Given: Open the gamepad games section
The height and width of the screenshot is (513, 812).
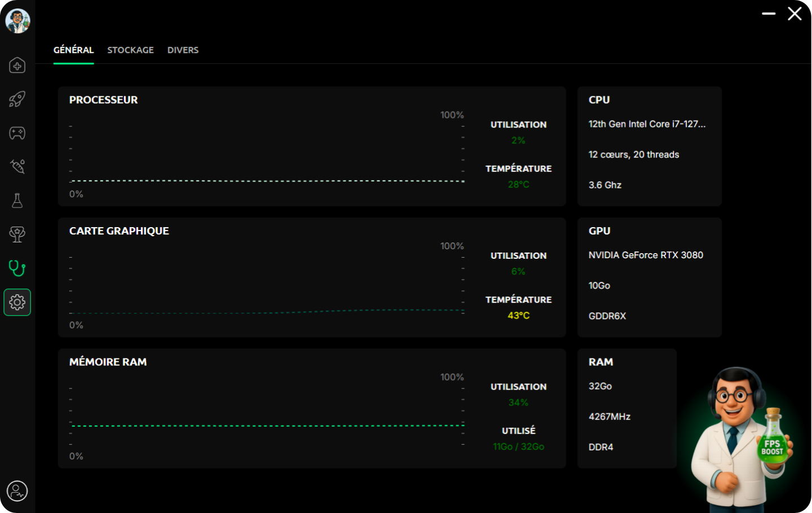Looking at the screenshot, I should (17, 133).
